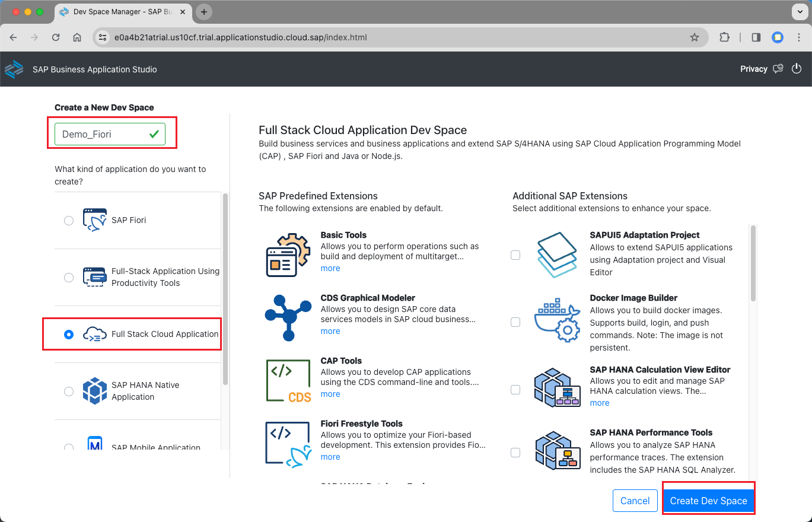The image size is (812, 522).
Task: Click the SAP Business Application Studio logo
Action: [x=14, y=69]
